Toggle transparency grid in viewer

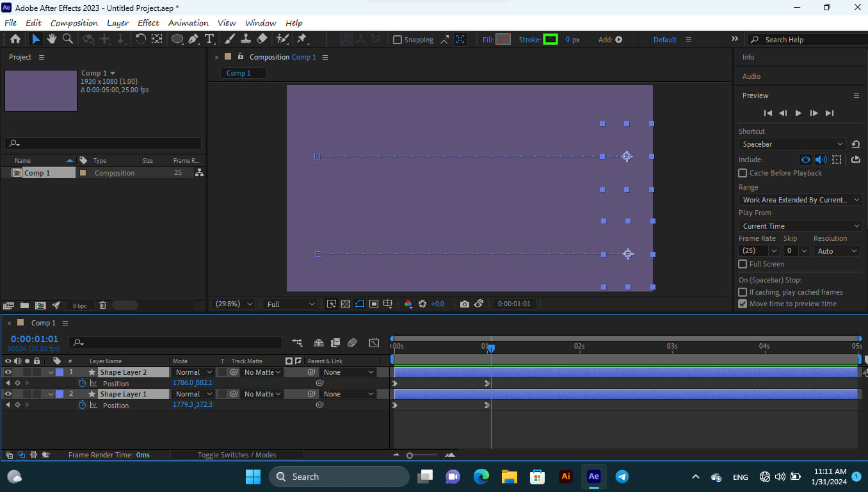346,304
